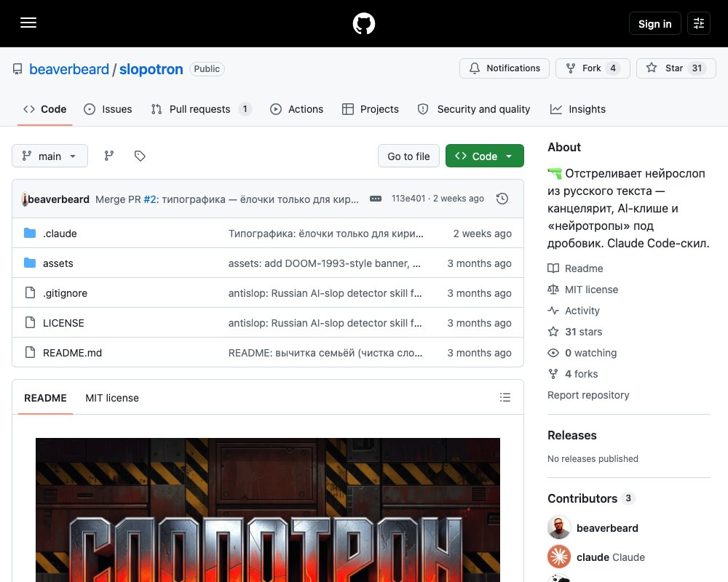The image size is (728, 582).
Task: Open the slopotron repository link
Action: (x=151, y=69)
